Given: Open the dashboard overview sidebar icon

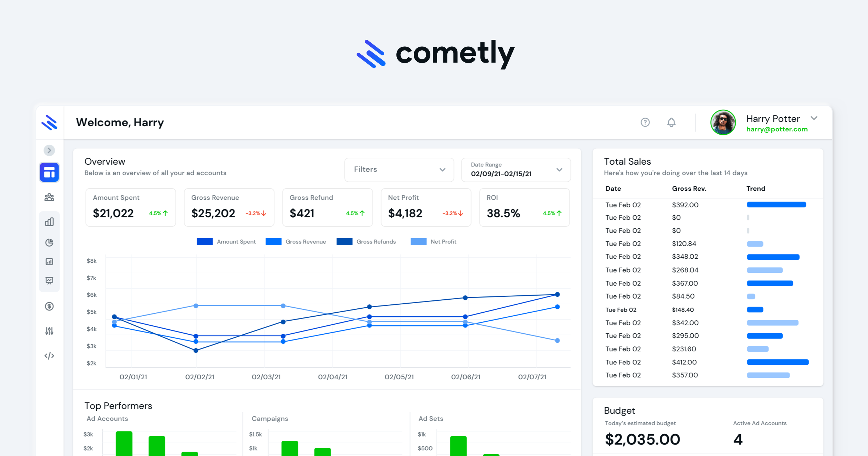Looking at the screenshot, I should (49, 172).
